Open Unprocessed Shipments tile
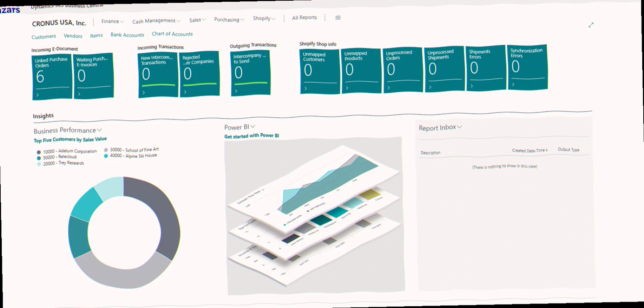 pyautogui.click(x=444, y=69)
